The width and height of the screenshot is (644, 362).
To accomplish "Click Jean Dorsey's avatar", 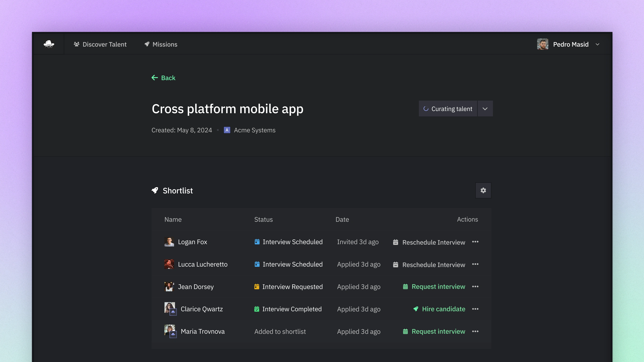I will (x=169, y=287).
